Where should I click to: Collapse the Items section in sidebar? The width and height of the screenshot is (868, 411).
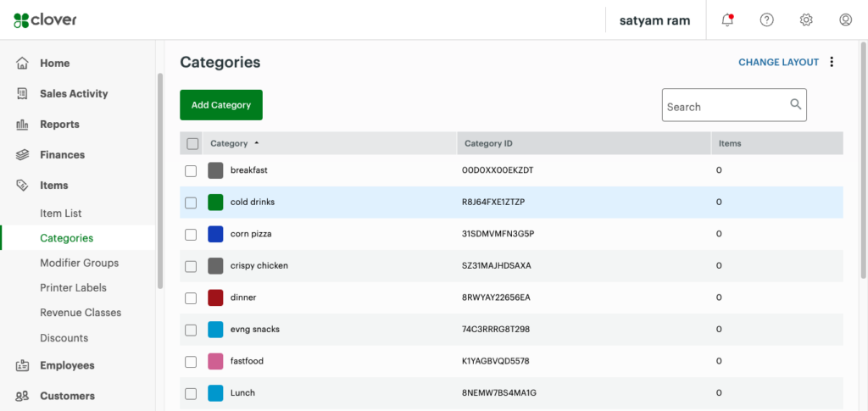(53, 186)
